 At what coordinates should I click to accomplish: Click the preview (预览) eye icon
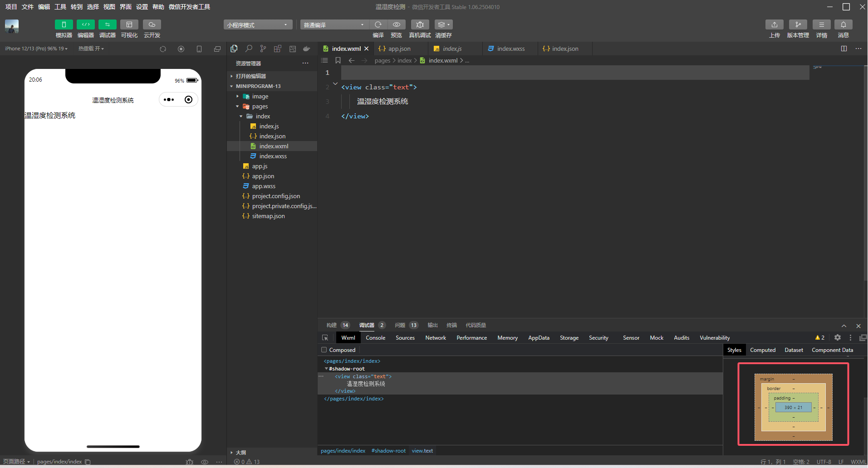click(396, 24)
